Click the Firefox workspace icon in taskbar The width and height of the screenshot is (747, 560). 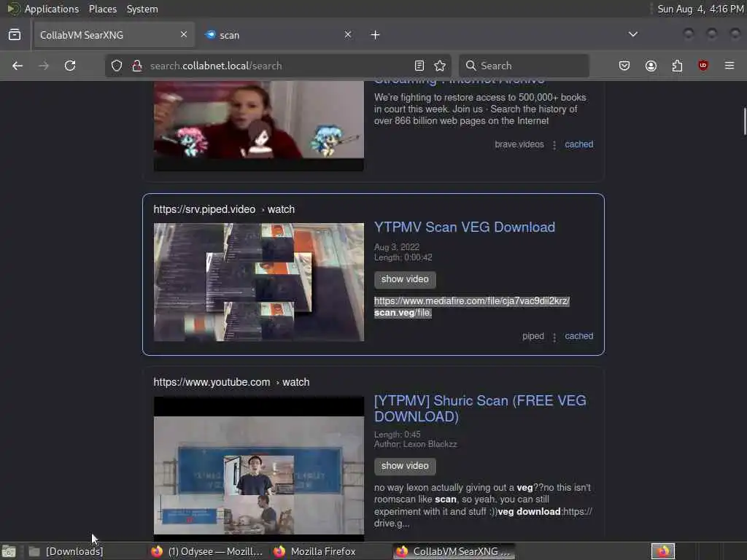(x=663, y=551)
